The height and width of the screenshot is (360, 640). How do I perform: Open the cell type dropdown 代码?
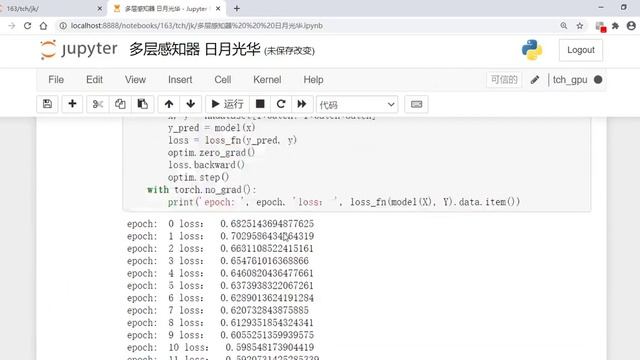pyautogui.click(x=357, y=104)
